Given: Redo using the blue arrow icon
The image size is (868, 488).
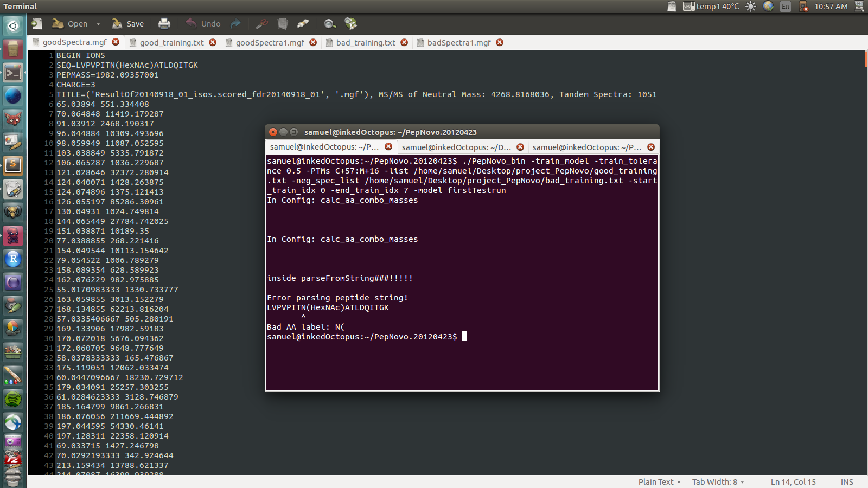Looking at the screenshot, I should (x=235, y=24).
